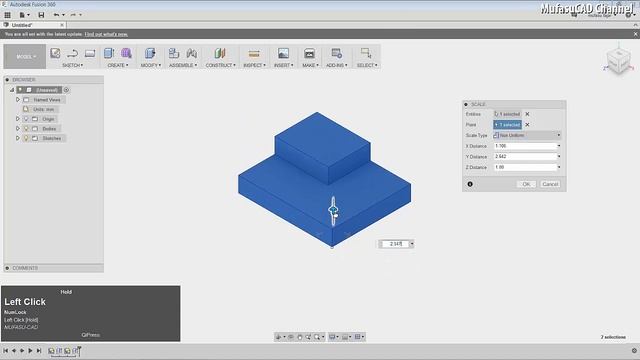The image size is (640, 360).
Task: Select the Fit zoom window tool
Action: (317, 337)
